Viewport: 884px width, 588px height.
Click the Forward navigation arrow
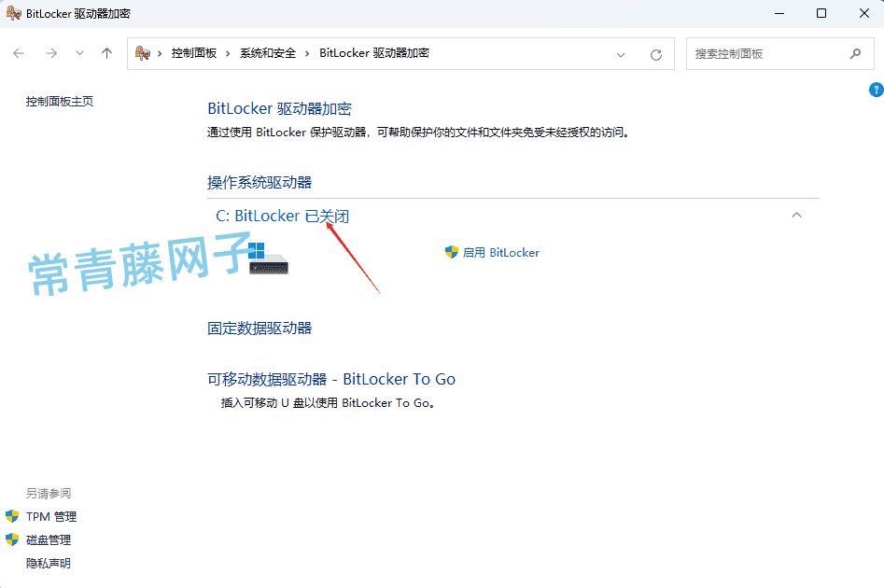pos(51,53)
